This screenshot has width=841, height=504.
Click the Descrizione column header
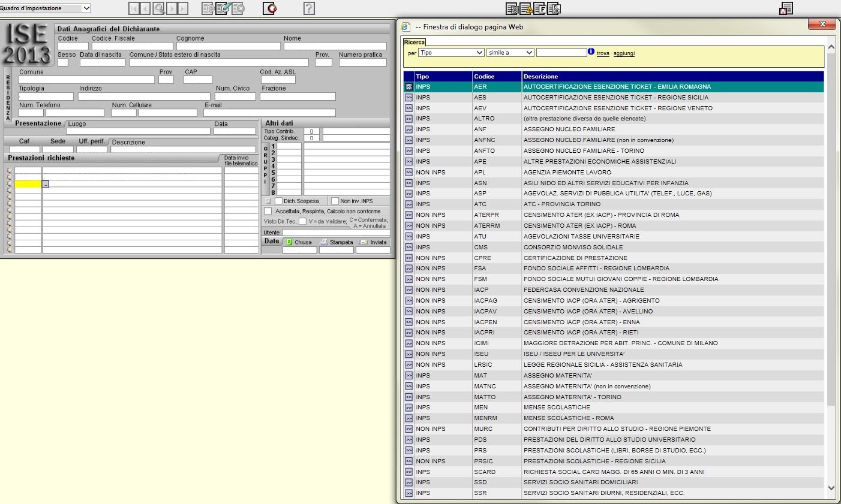click(x=540, y=77)
